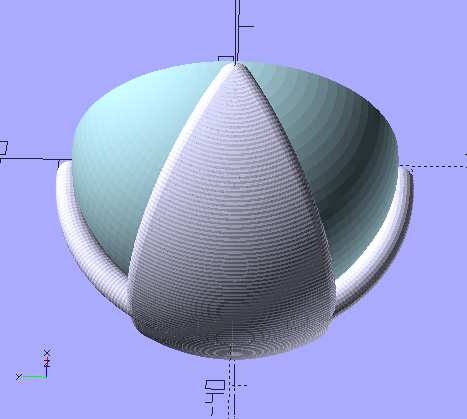Select the blue vertical axis line of the gizmo
467x419 pixels.
click(47, 372)
